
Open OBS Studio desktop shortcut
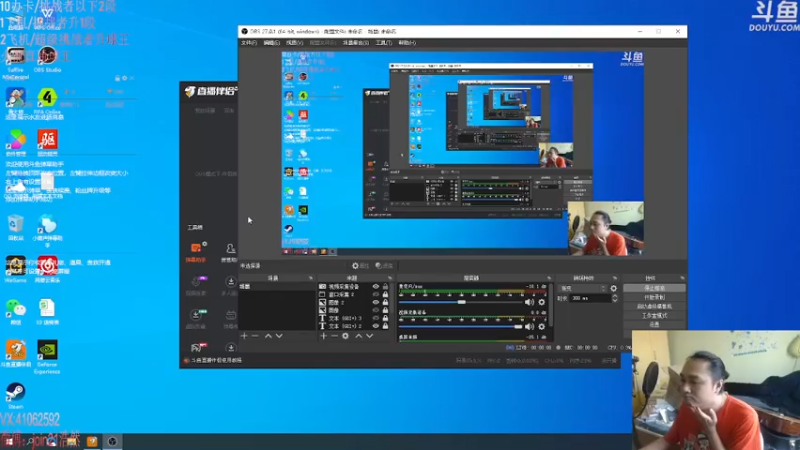(x=47, y=60)
